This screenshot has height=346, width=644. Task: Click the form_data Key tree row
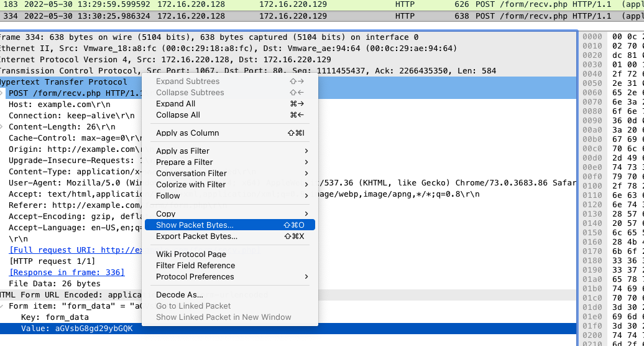(48, 317)
